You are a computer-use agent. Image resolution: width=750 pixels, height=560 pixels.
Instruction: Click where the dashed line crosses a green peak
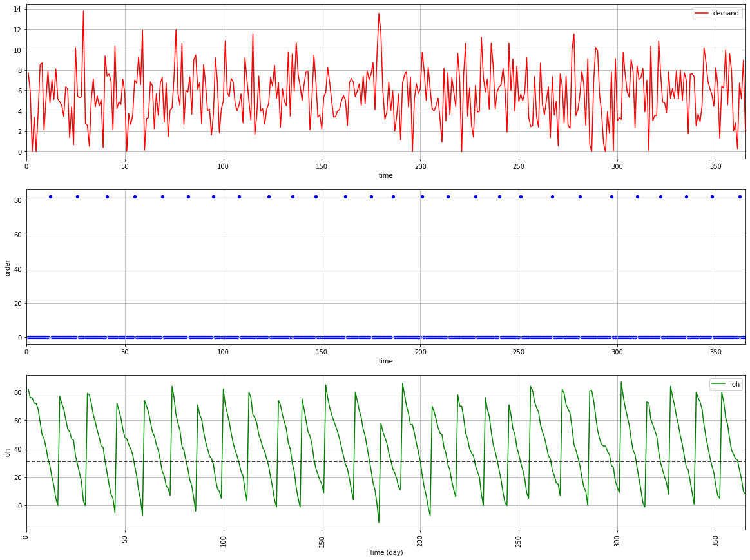pos(620,461)
